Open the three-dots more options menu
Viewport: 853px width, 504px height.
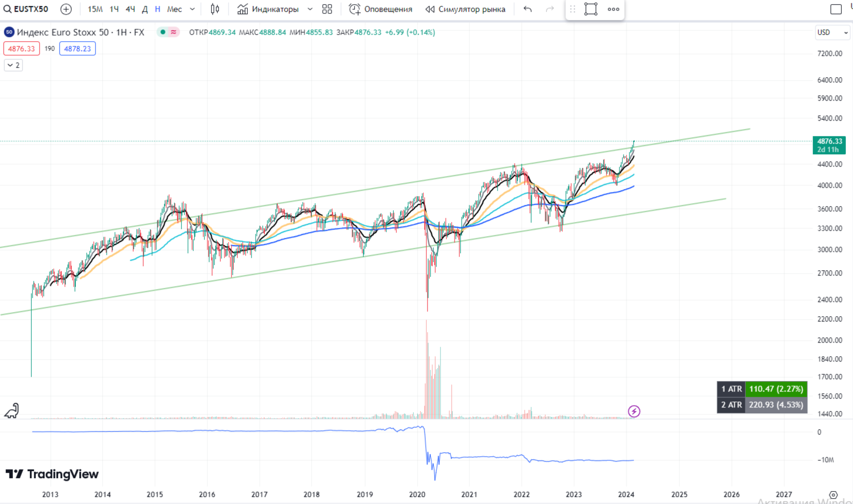tap(613, 9)
